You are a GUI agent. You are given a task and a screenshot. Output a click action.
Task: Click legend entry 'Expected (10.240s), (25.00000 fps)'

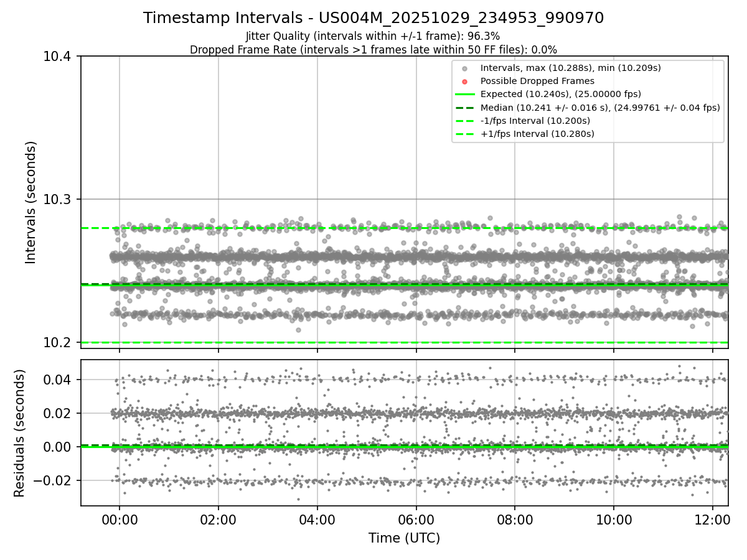tap(561, 94)
